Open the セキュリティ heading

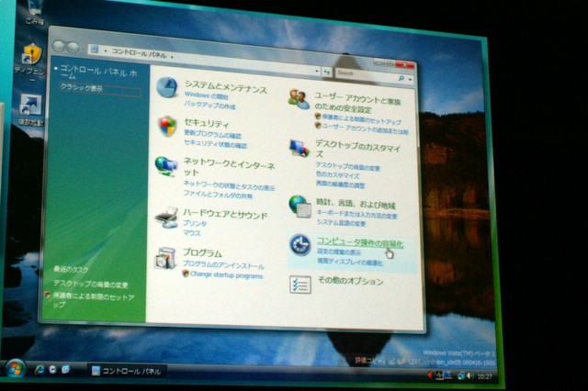click(207, 123)
